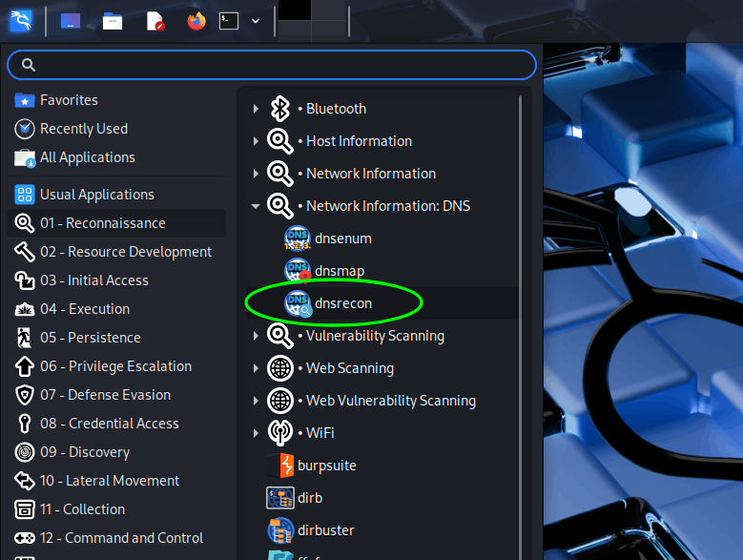The image size is (743, 560).
Task: Click the Web Vulnerability Scanning label
Action: click(391, 401)
